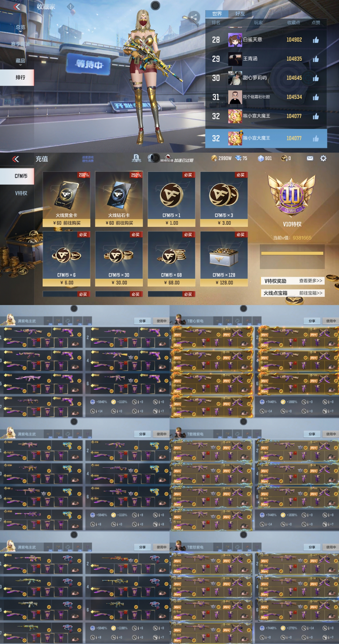Select the 世界 ranking tab

tap(217, 14)
